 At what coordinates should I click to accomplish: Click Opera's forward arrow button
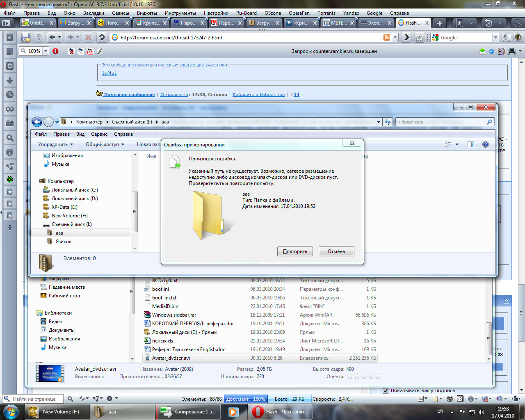click(70, 37)
